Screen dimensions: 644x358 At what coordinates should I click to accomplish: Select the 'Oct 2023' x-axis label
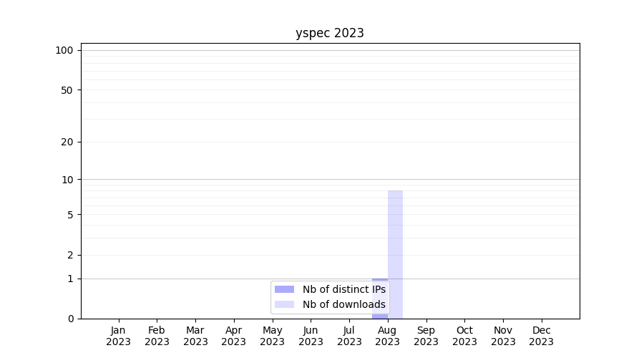pos(464,336)
